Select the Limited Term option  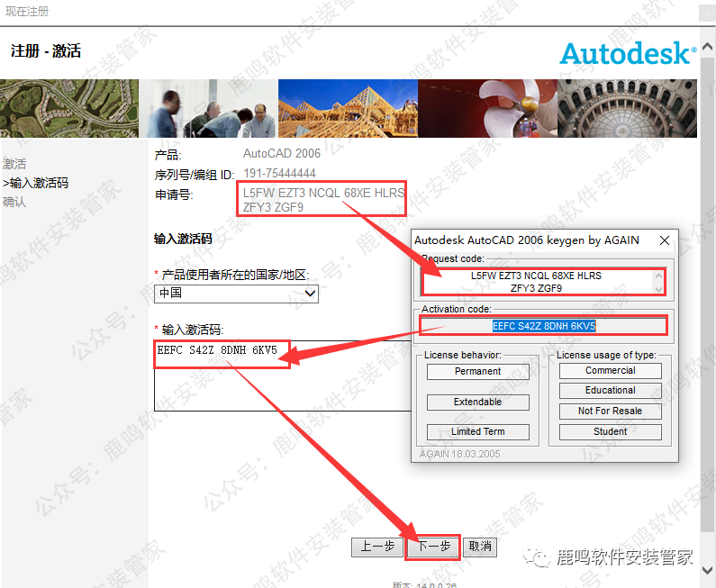click(477, 431)
